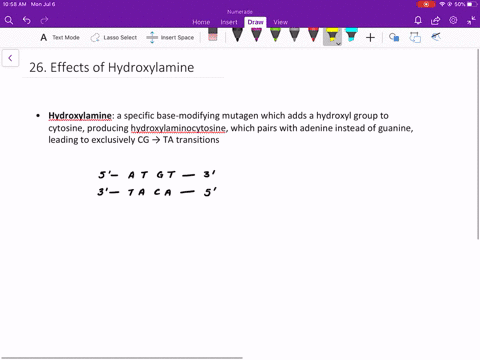Expand yellow highlighter options arrow

coord(338,44)
